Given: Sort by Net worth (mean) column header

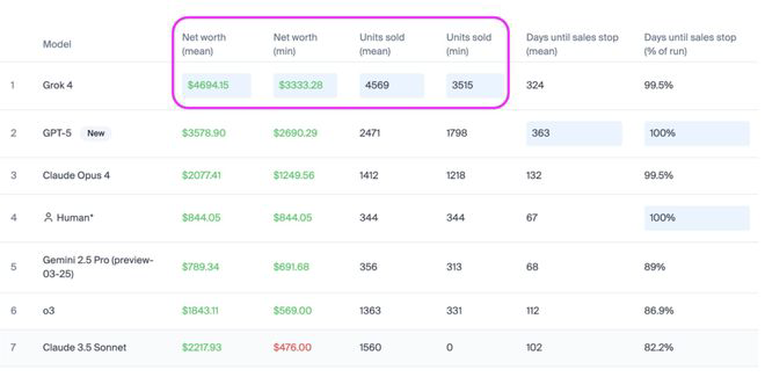Looking at the screenshot, I should (204, 44).
